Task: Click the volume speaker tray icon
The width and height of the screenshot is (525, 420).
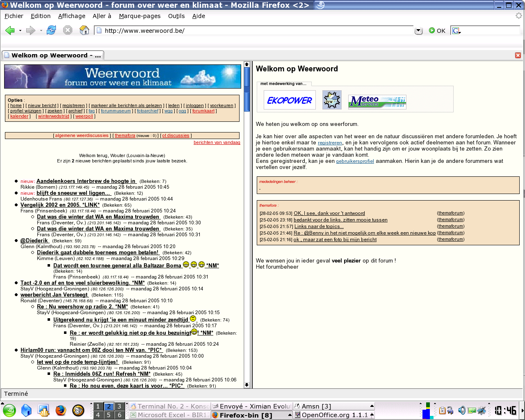Action: pos(462,410)
